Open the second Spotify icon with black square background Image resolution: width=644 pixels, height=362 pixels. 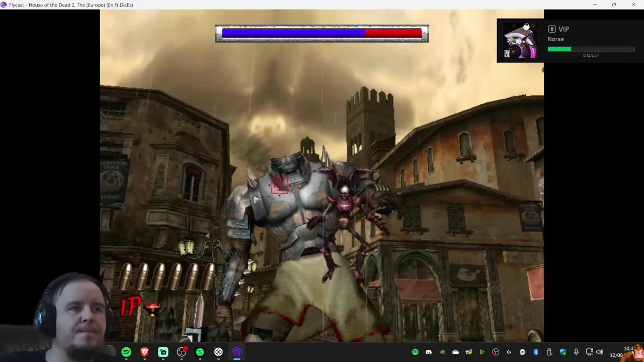click(x=200, y=352)
